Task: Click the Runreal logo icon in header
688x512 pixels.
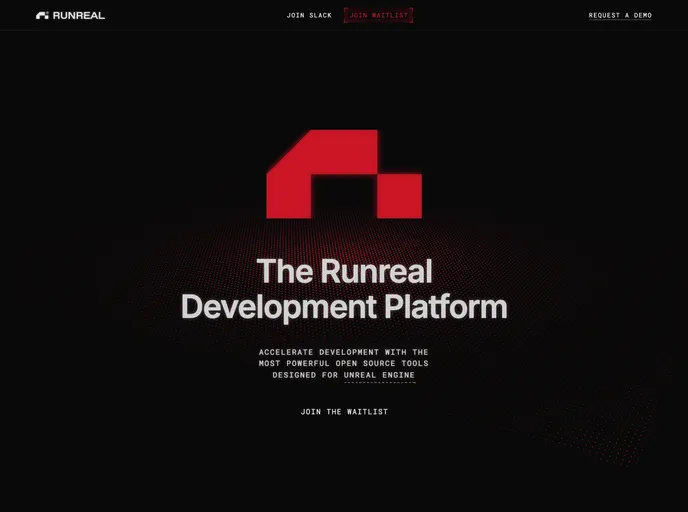Action: (x=42, y=16)
